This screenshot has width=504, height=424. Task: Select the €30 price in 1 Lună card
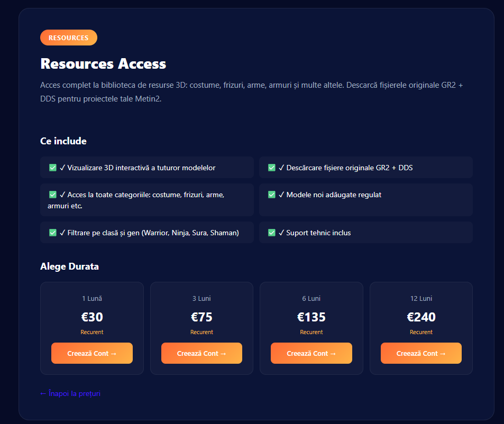tap(92, 317)
